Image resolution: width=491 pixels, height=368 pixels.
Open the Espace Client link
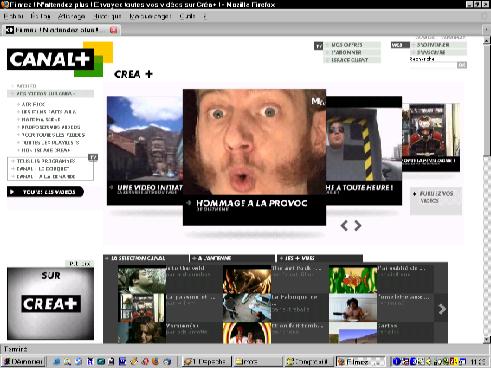point(349,60)
